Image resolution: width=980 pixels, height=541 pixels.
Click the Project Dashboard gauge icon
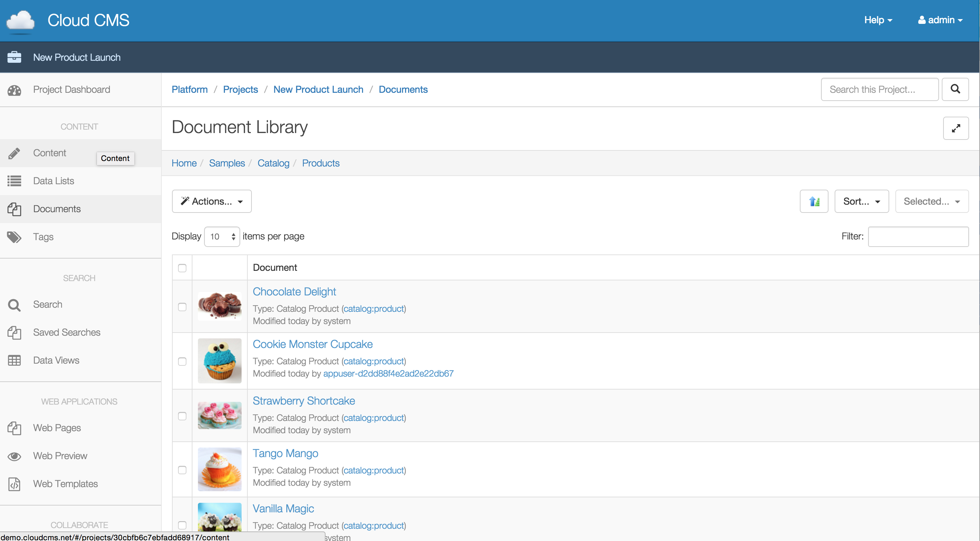14,90
